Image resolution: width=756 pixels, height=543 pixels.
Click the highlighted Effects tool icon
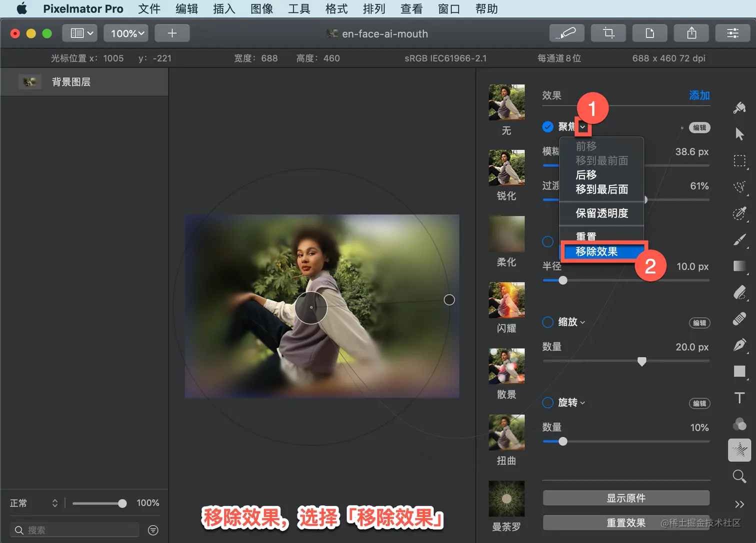[x=739, y=450]
